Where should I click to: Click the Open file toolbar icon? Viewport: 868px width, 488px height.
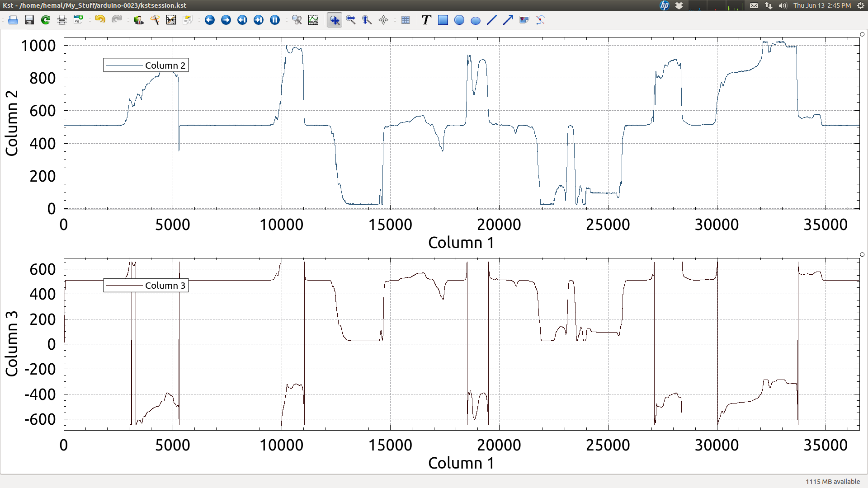point(13,20)
